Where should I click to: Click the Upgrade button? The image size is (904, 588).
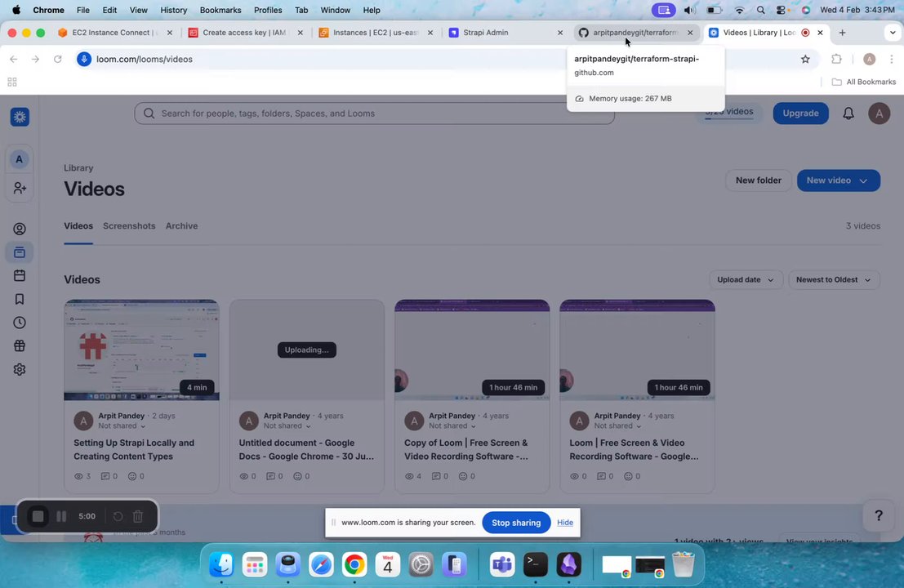[x=800, y=114]
